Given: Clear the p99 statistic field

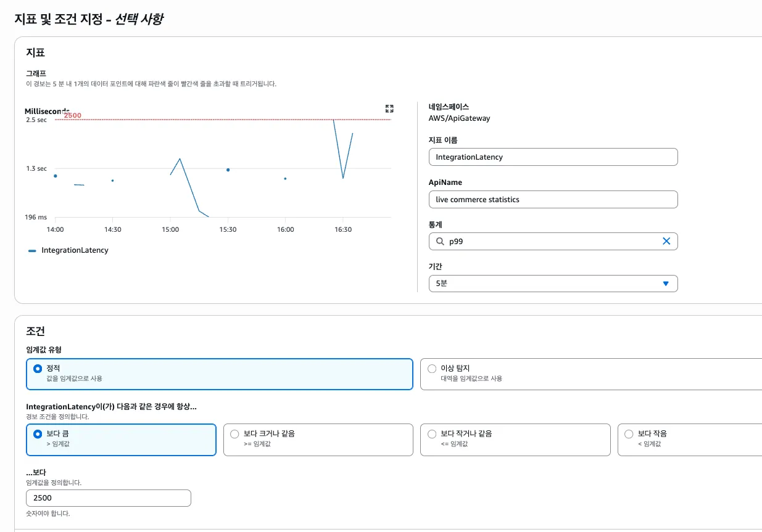Looking at the screenshot, I should click(x=666, y=242).
